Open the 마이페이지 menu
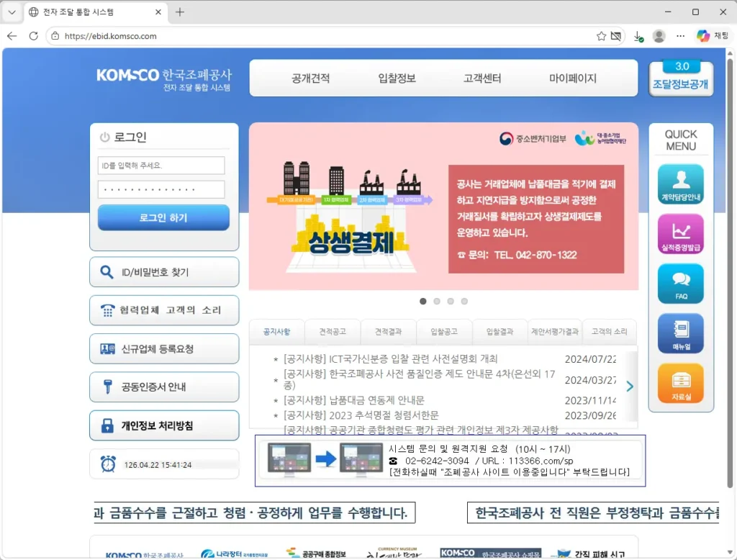Image resolution: width=737 pixels, height=560 pixels. (x=572, y=78)
